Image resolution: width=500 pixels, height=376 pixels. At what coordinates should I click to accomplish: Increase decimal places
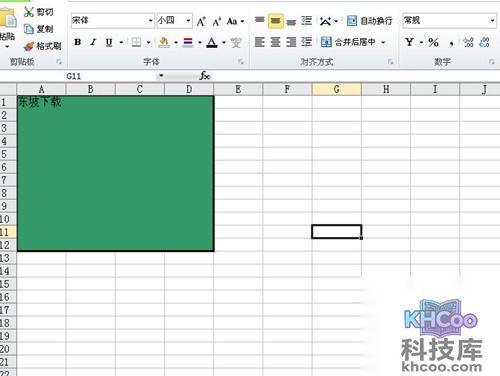click(x=469, y=42)
